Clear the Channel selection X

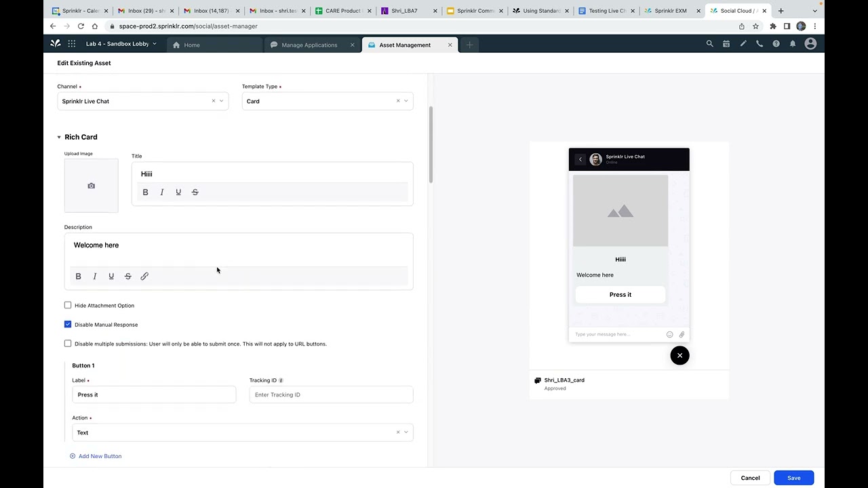click(x=213, y=102)
